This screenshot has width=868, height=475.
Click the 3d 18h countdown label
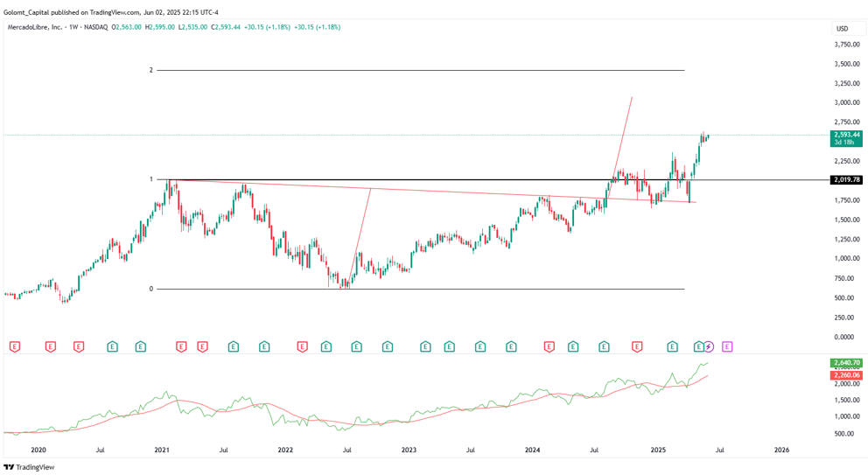(846, 143)
